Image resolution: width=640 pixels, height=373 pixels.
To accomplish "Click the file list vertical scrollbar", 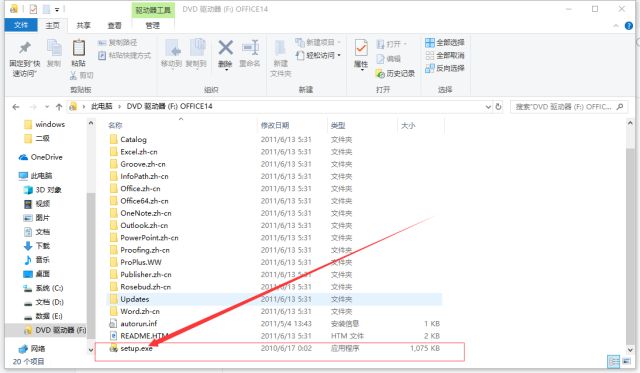I will [630, 245].
